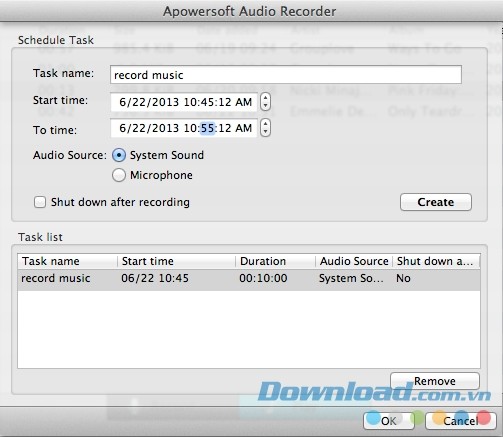Sort by Start time column header
Image resolution: width=503 pixels, height=437 pixels.
(176, 261)
